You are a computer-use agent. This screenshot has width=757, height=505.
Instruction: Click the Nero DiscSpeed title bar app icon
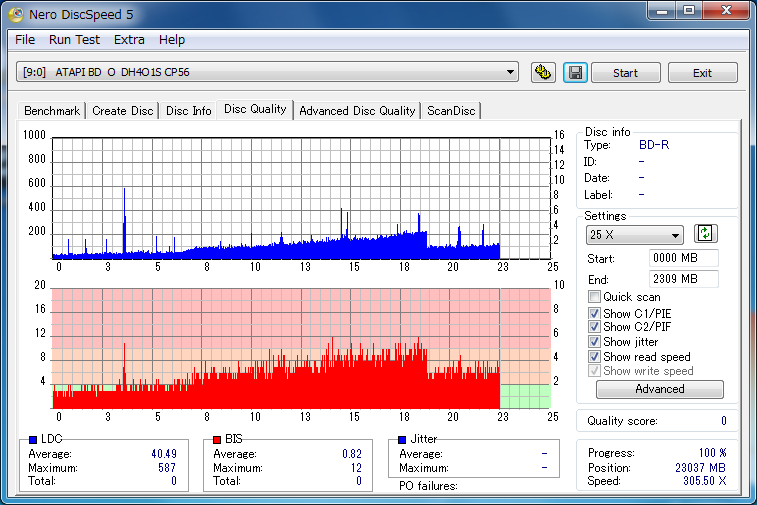[x=15, y=15]
